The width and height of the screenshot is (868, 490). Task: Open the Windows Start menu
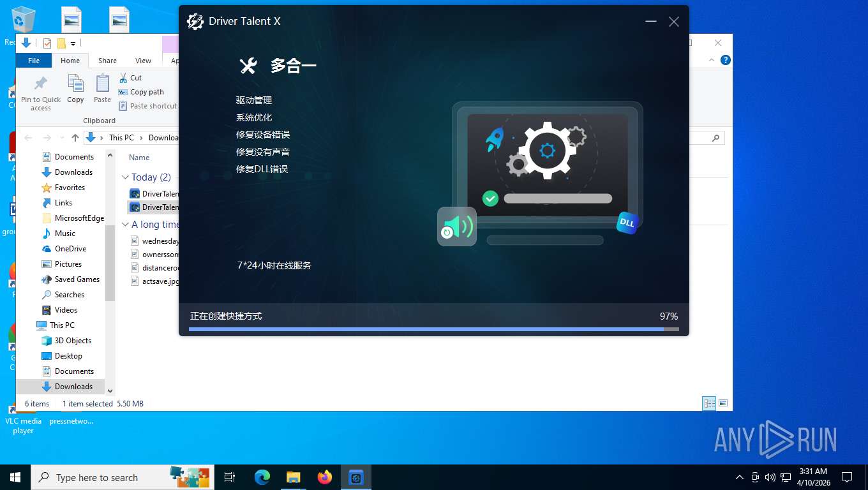15,477
